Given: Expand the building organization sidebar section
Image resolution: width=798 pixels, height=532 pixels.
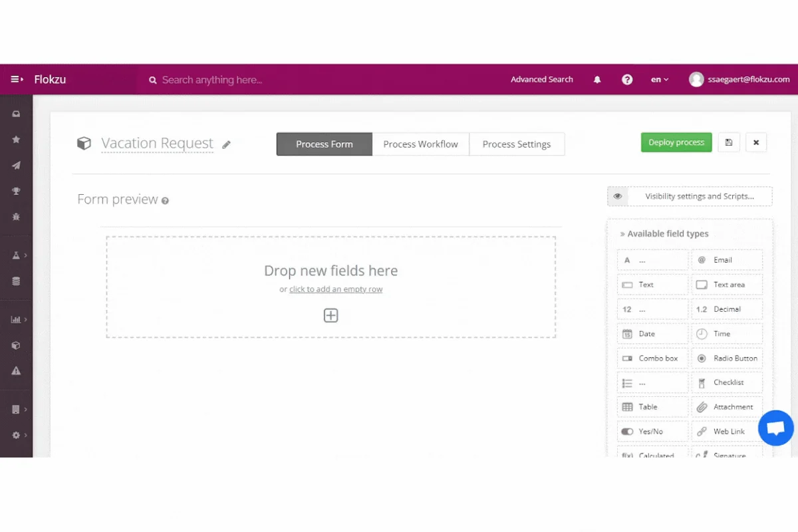Looking at the screenshot, I should point(19,410).
